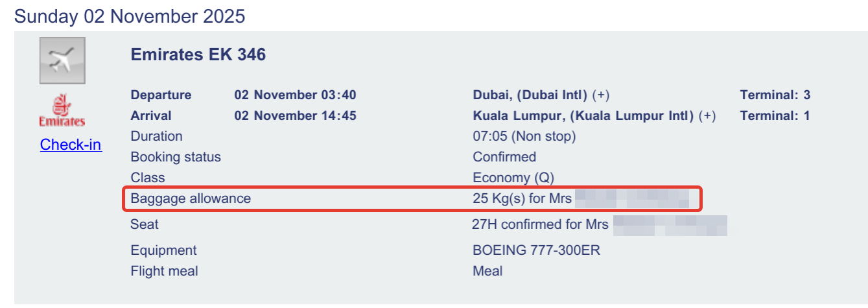Select the arrival time 14:45
Viewport: 868px width, 308px height.
pyautogui.click(x=340, y=116)
